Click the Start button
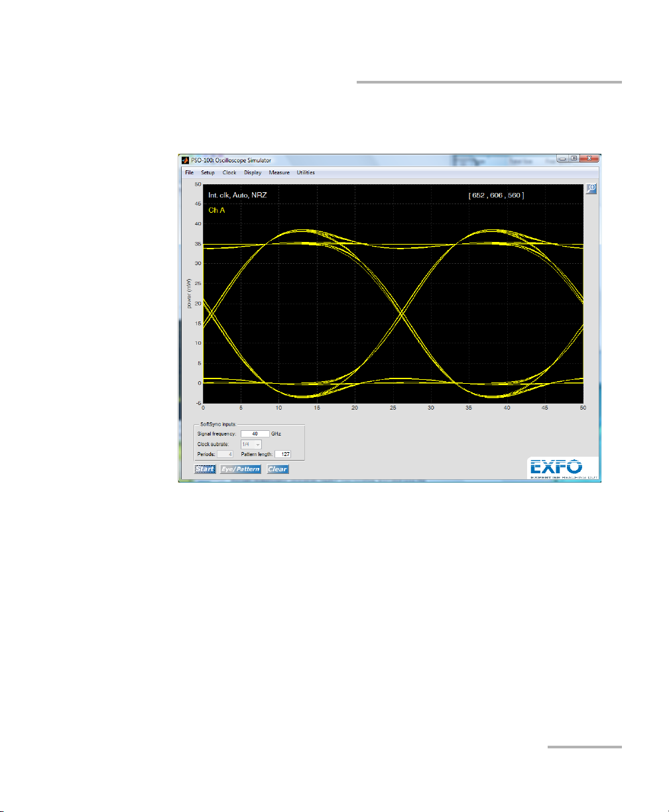Viewport: 669px width, 812px height. coord(205,469)
